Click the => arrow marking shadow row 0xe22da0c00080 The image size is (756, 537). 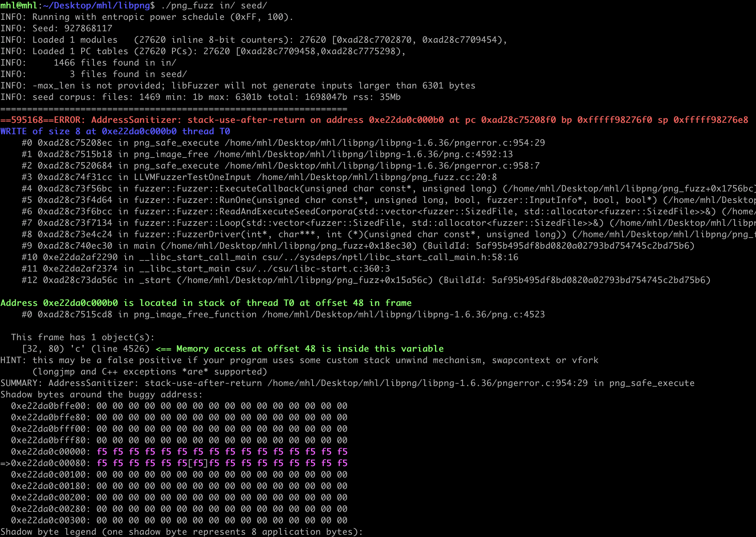click(x=5, y=463)
